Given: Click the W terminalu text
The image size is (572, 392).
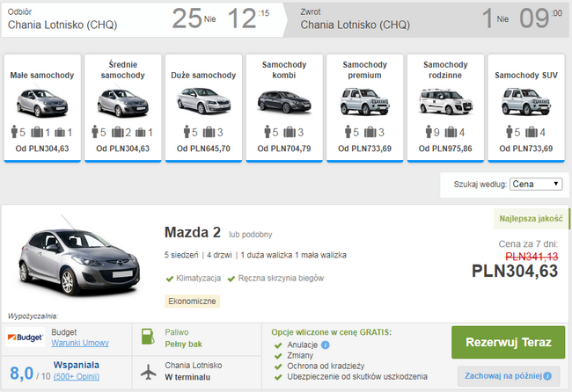Looking at the screenshot, I should (x=187, y=377).
